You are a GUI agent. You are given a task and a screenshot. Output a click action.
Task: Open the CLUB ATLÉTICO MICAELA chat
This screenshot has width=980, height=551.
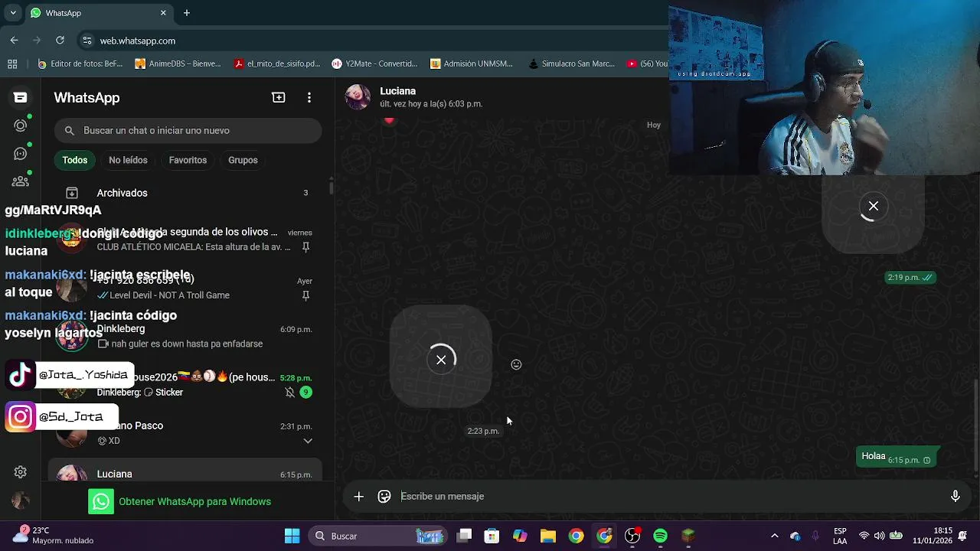[185, 239]
